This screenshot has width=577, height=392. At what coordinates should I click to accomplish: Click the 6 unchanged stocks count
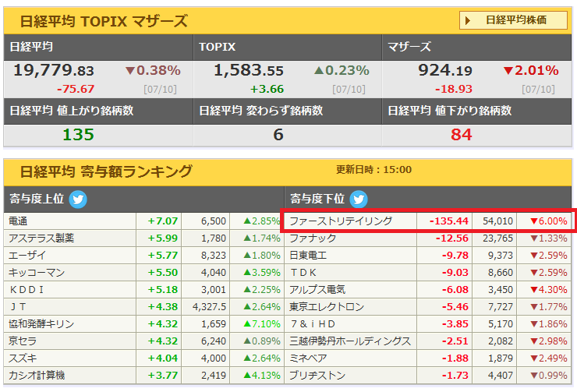coord(278,135)
